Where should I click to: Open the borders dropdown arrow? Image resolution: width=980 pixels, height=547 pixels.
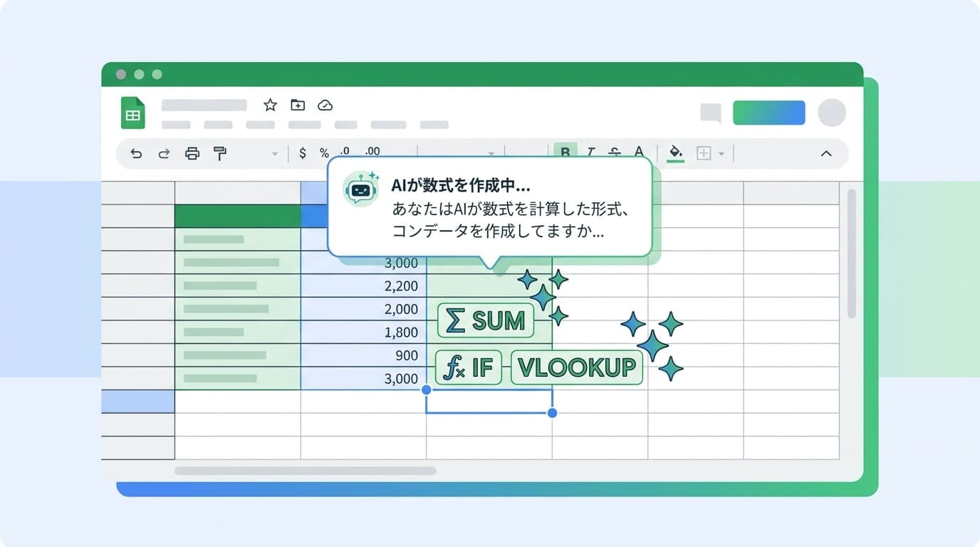pos(723,153)
